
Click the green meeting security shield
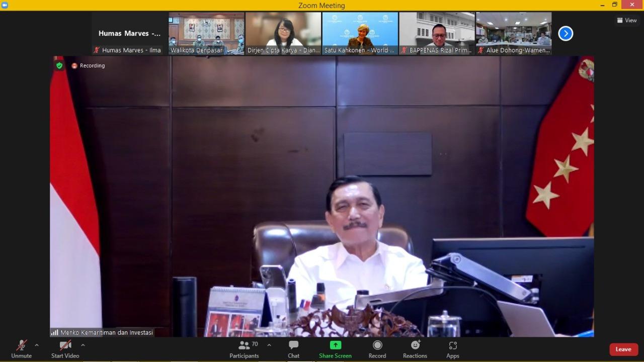59,65
